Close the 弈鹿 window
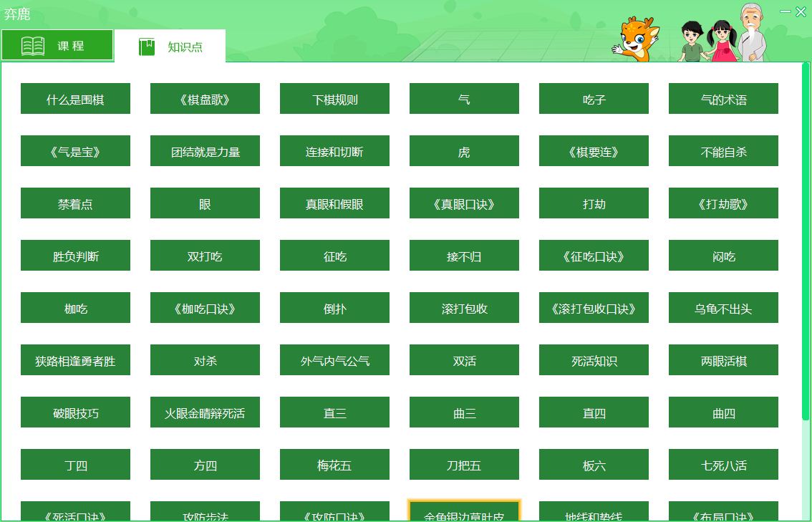 pyautogui.click(x=801, y=11)
